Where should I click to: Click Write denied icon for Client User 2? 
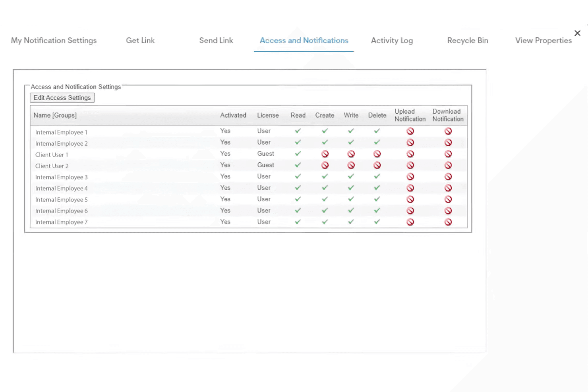coord(351,165)
